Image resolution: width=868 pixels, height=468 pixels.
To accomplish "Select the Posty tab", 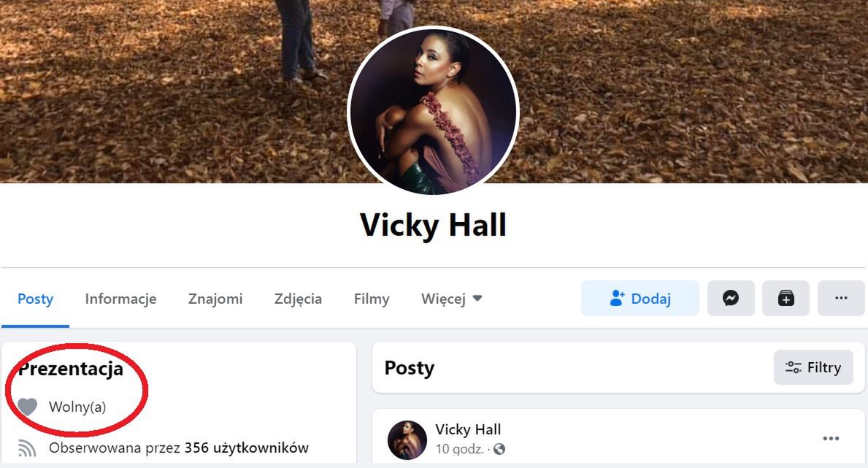I will 36,299.
